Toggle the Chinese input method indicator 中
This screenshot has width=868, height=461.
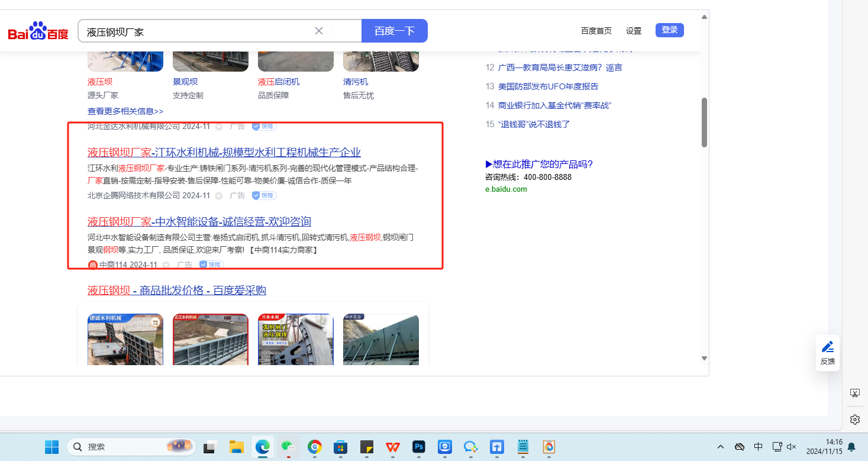[x=758, y=447]
